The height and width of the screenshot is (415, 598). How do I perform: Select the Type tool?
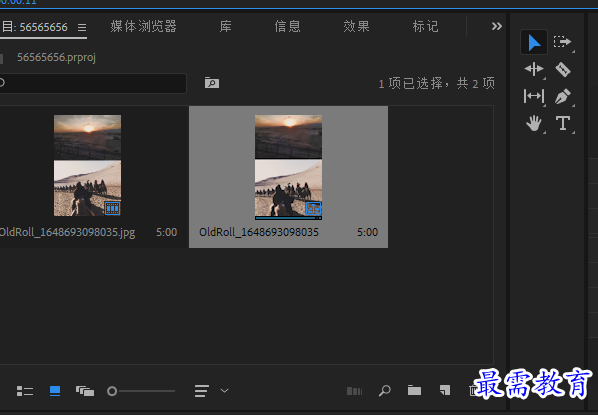(563, 123)
